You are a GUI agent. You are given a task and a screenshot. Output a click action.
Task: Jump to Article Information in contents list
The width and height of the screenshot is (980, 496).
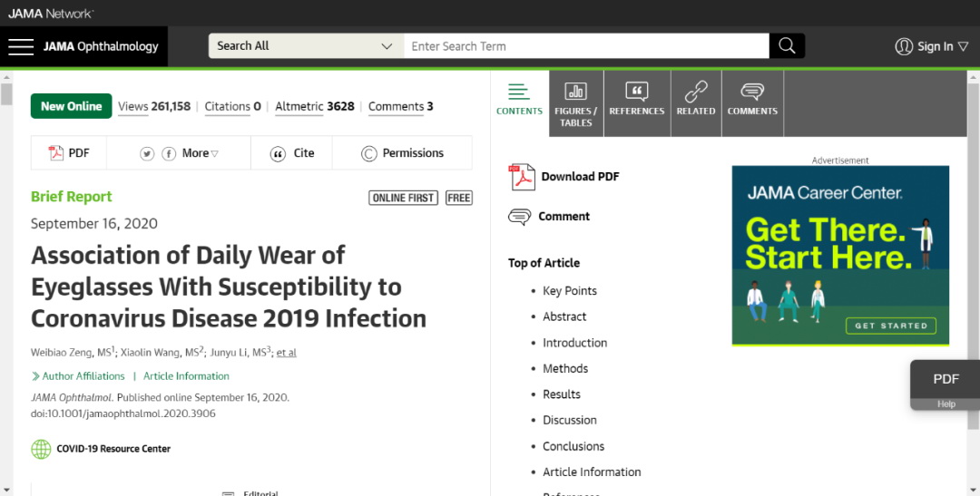pos(592,472)
